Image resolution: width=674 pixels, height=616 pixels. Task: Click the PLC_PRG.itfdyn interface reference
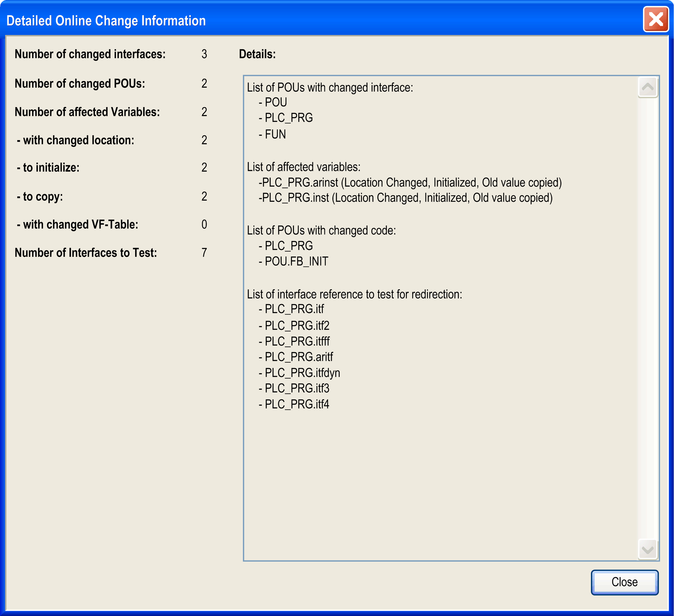(x=302, y=373)
